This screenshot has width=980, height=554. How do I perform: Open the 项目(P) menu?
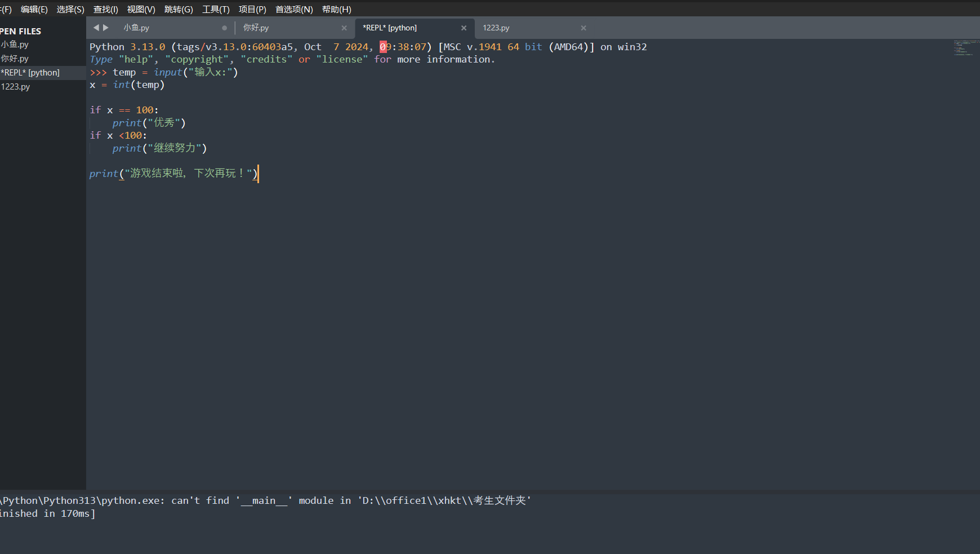pyautogui.click(x=252, y=9)
